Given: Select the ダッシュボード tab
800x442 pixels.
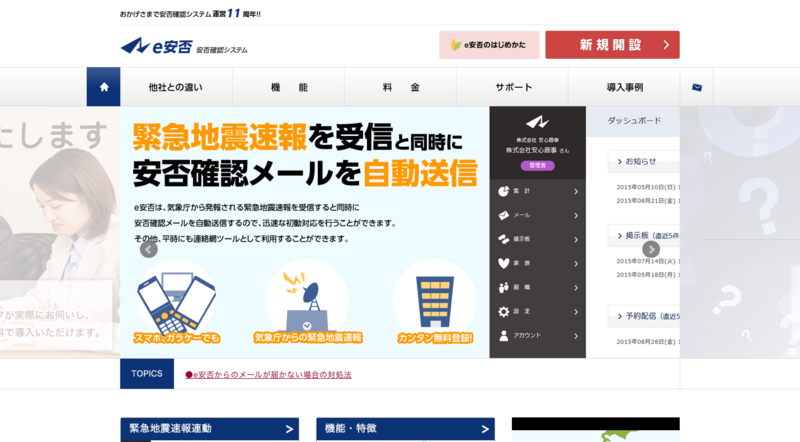Looking at the screenshot, I should 633,121.
